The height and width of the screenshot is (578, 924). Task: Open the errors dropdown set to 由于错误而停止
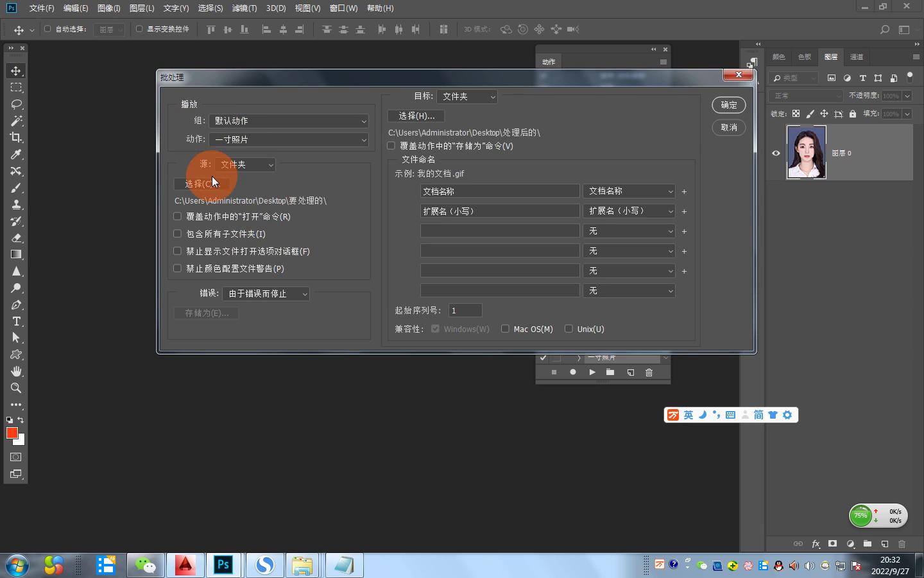[x=266, y=293]
